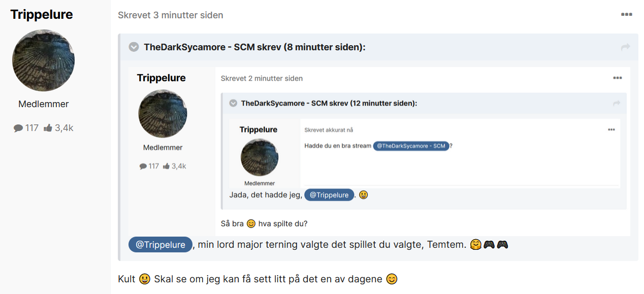Click the speech bubble post count icon beside 117

pyautogui.click(x=18, y=128)
